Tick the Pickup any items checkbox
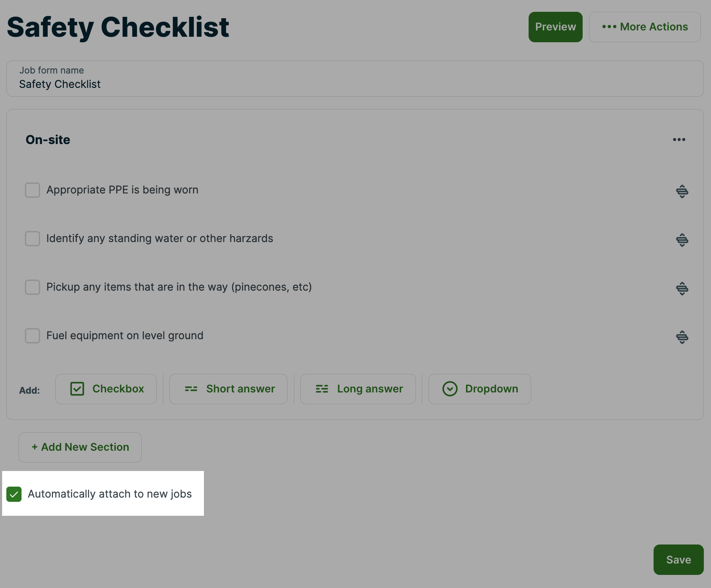This screenshot has height=588, width=711. point(33,287)
